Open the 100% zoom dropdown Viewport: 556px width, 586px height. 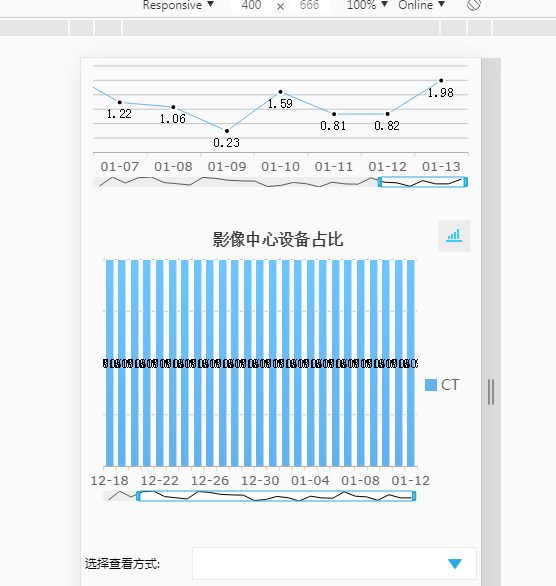point(367,5)
